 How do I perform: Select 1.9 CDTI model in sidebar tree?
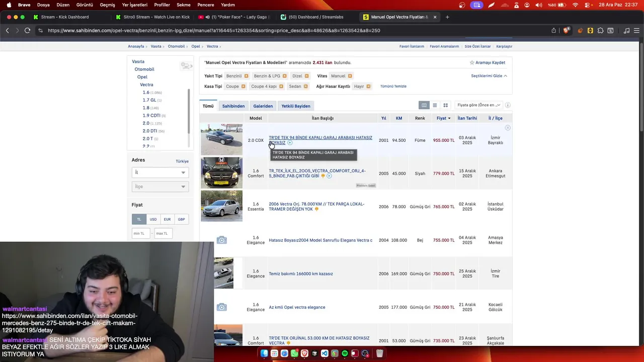(151, 116)
